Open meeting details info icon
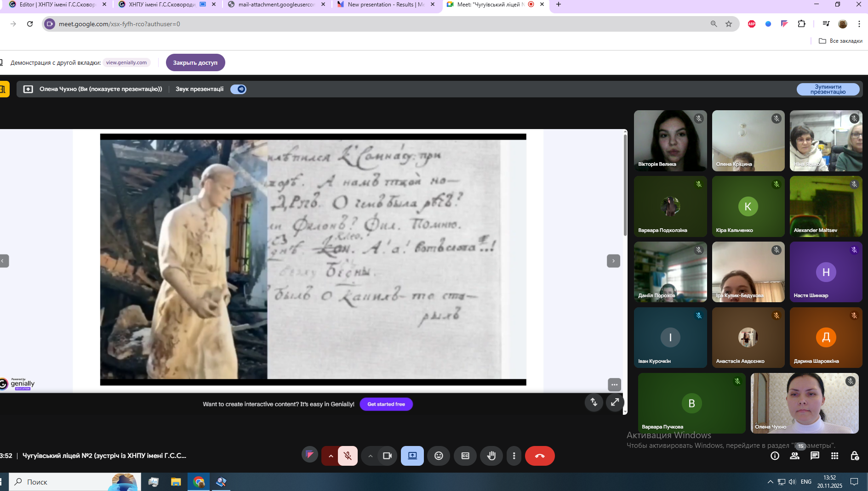This screenshot has height=491, width=868. [775, 456]
